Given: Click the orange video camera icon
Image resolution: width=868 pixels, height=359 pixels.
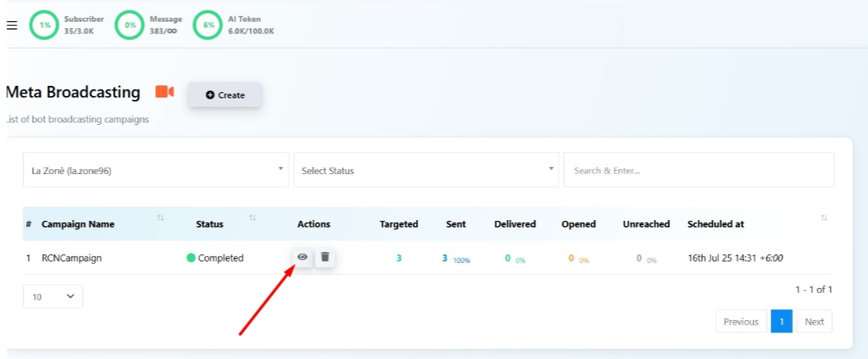Looking at the screenshot, I should click(x=165, y=92).
